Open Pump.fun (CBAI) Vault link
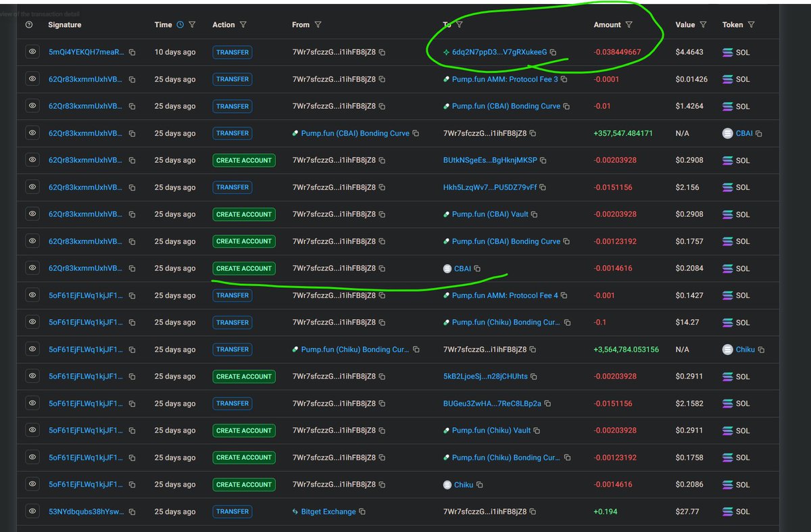This screenshot has width=811, height=532. pos(490,214)
